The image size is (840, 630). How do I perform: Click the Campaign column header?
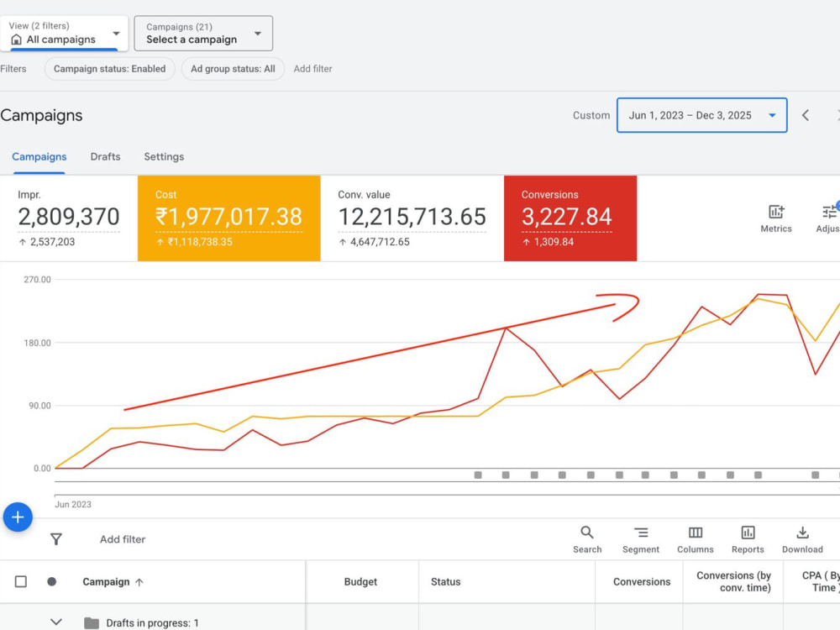pyautogui.click(x=106, y=582)
